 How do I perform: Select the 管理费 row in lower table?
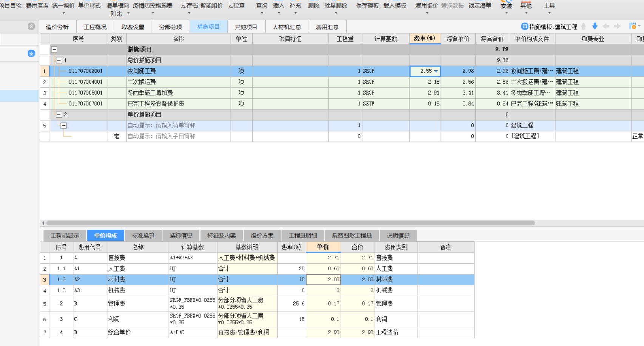pyautogui.click(x=257, y=303)
